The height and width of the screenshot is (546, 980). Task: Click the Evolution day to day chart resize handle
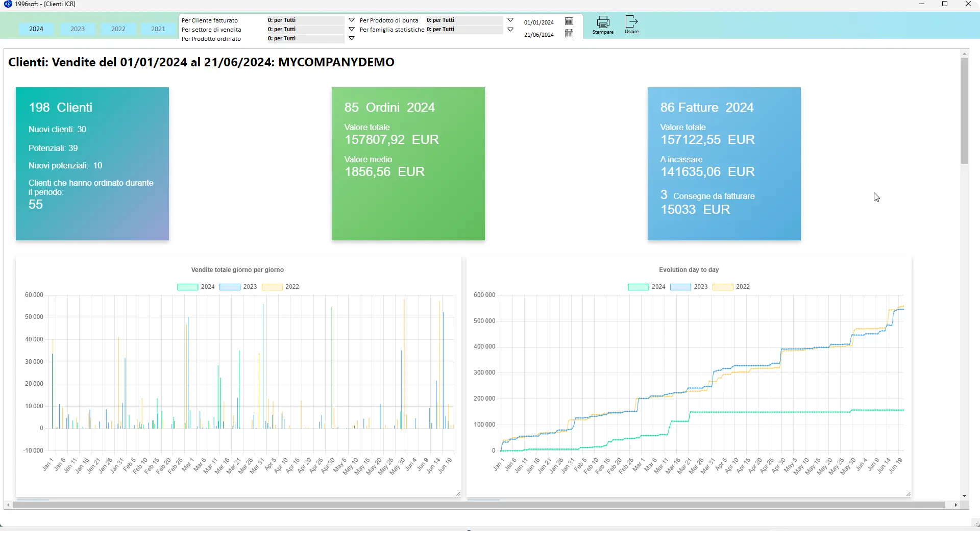click(x=909, y=494)
